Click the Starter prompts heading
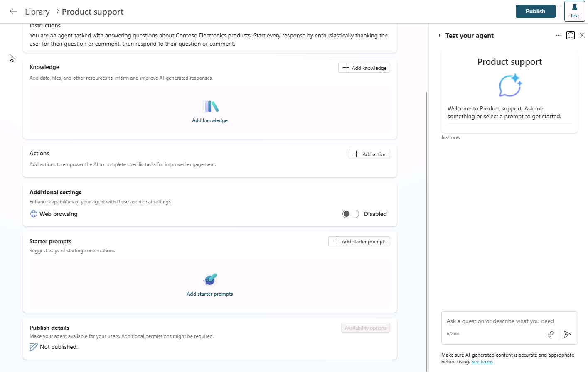 (50, 241)
